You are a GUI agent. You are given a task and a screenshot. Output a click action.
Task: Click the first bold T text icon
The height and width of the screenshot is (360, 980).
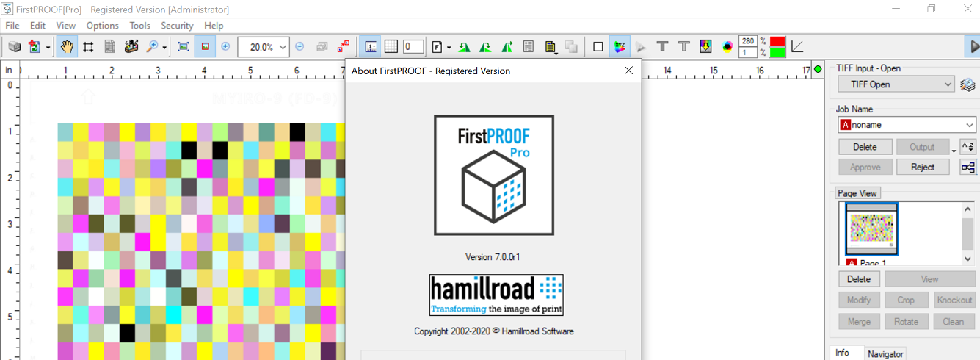pos(662,46)
